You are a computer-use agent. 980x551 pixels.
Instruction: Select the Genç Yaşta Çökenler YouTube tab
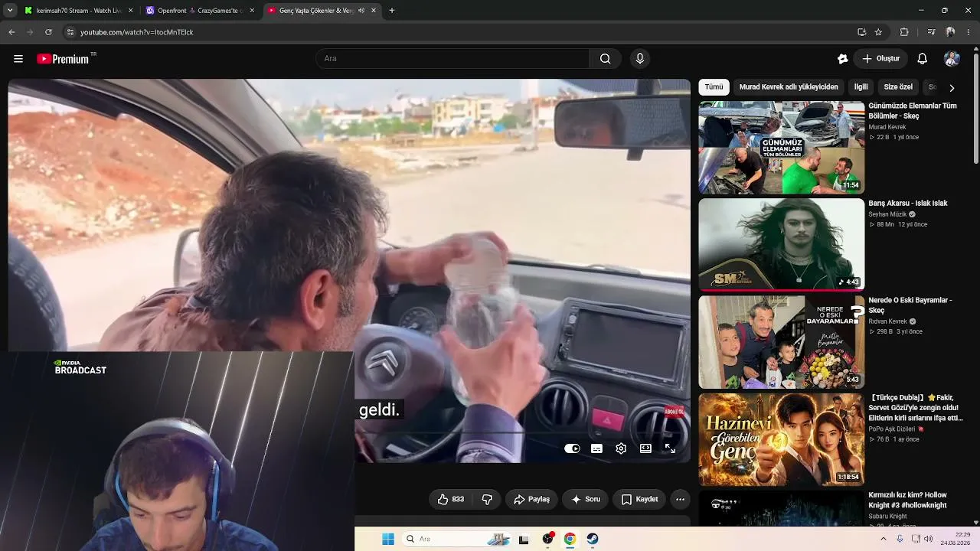[x=322, y=11]
